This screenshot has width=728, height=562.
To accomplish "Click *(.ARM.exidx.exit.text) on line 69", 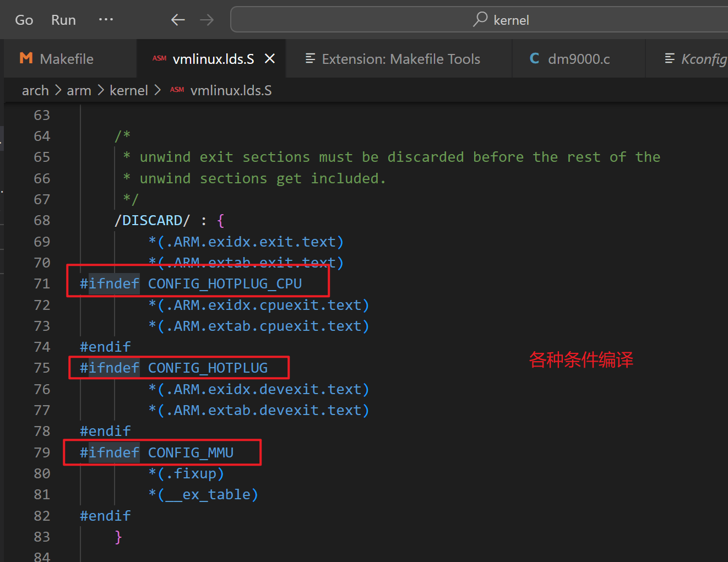I will [x=246, y=242].
